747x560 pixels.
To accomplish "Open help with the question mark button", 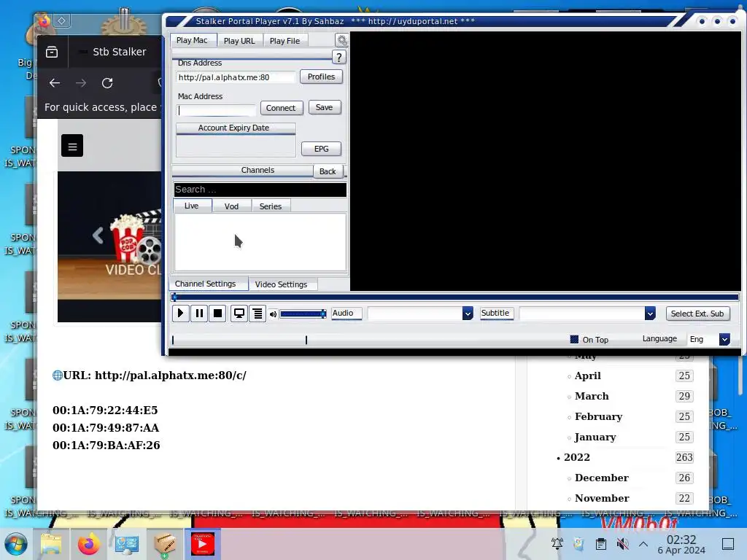I will (x=338, y=58).
